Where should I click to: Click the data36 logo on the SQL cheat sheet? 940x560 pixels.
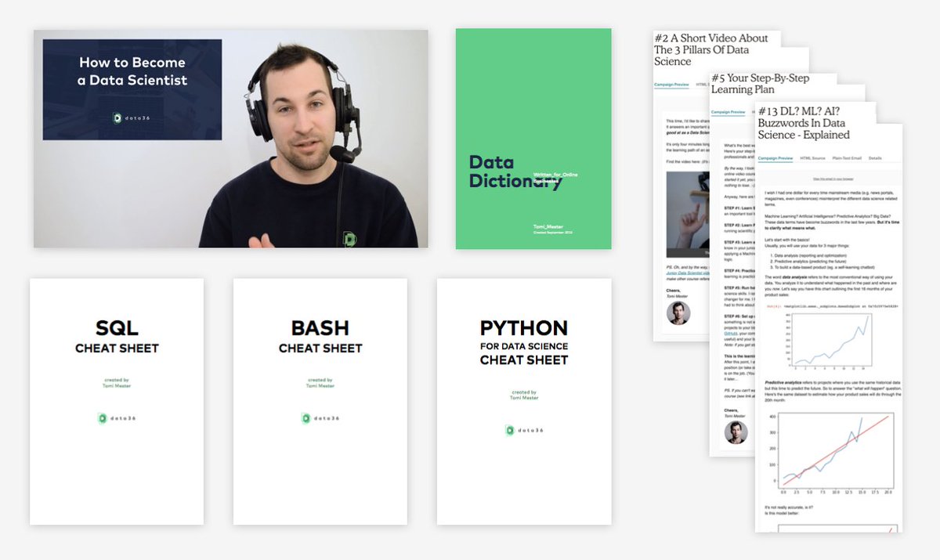pyautogui.click(x=117, y=418)
